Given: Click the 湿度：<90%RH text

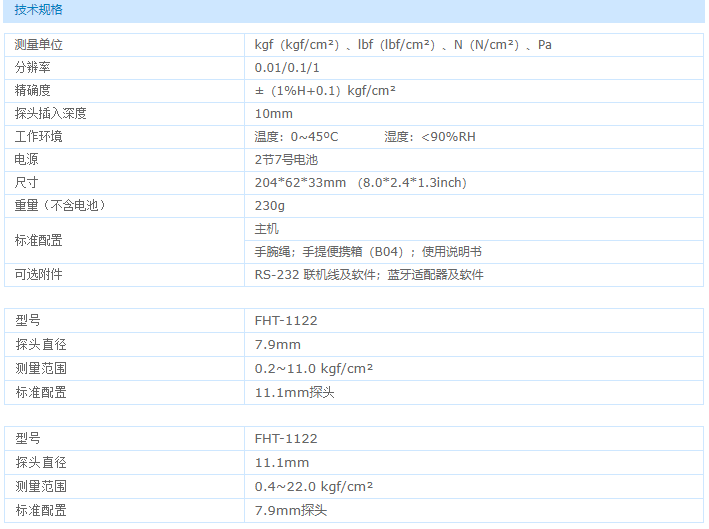Looking at the screenshot, I should click(x=430, y=137).
